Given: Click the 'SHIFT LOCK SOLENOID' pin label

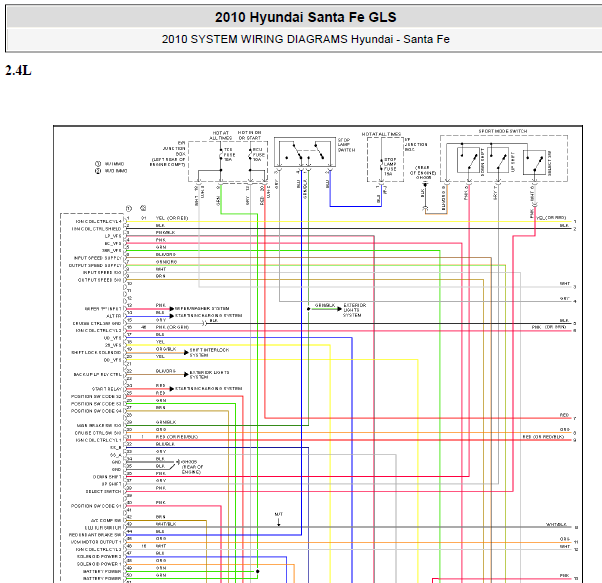Looking at the screenshot, I should point(96,353).
